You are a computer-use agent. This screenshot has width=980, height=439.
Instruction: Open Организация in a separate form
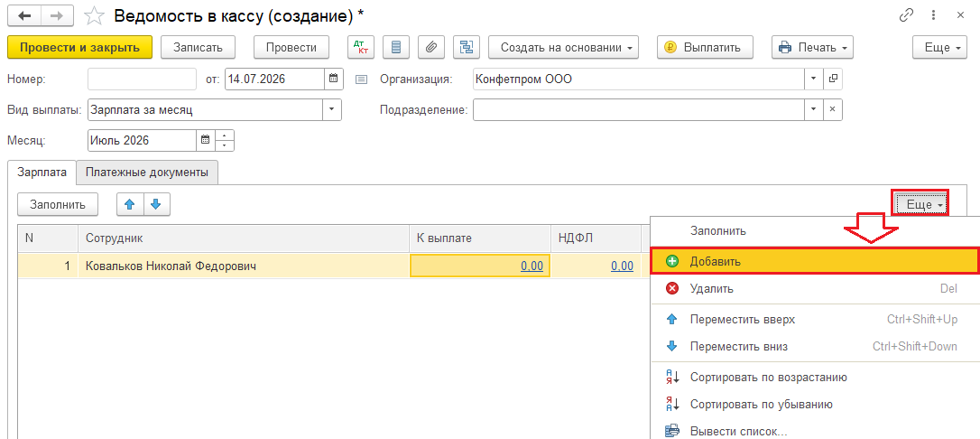tap(833, 79)
